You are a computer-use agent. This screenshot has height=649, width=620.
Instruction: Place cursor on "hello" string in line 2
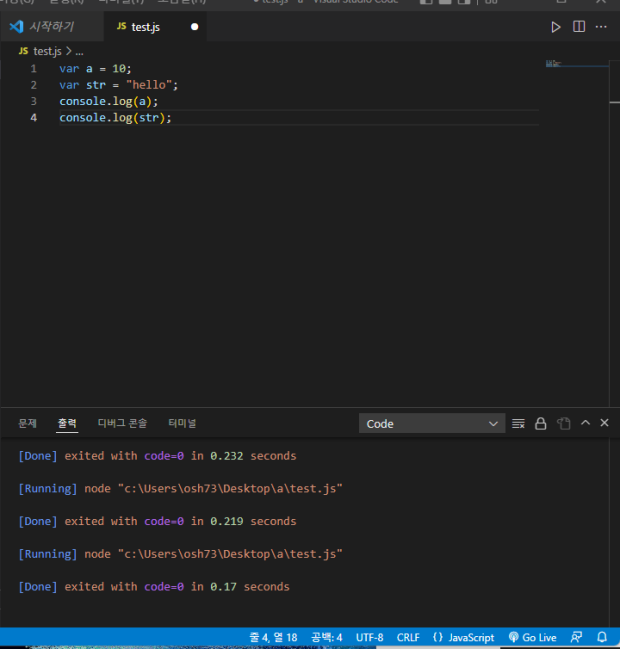[149, 85]
